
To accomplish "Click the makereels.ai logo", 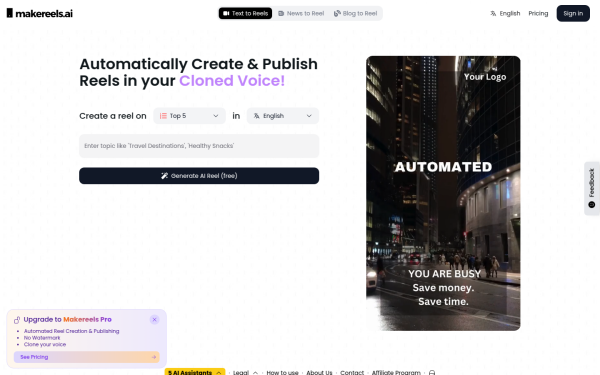I will tap(39, 13).
